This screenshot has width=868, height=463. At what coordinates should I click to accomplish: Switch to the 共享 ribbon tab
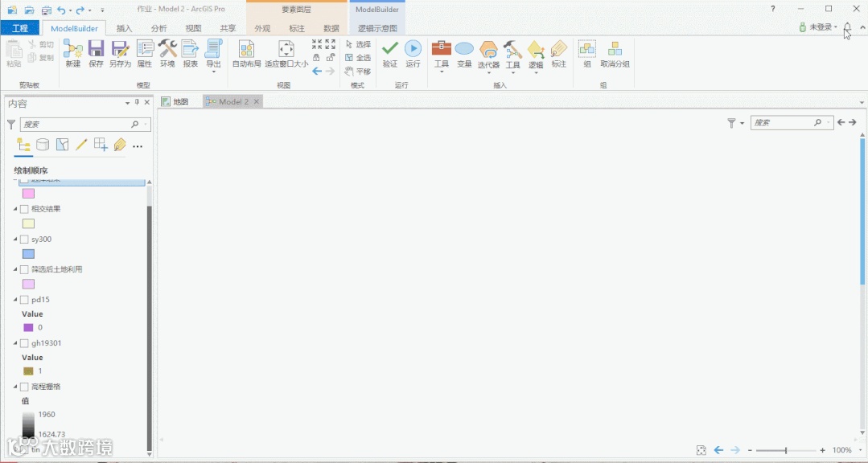[x=228, y=28]
